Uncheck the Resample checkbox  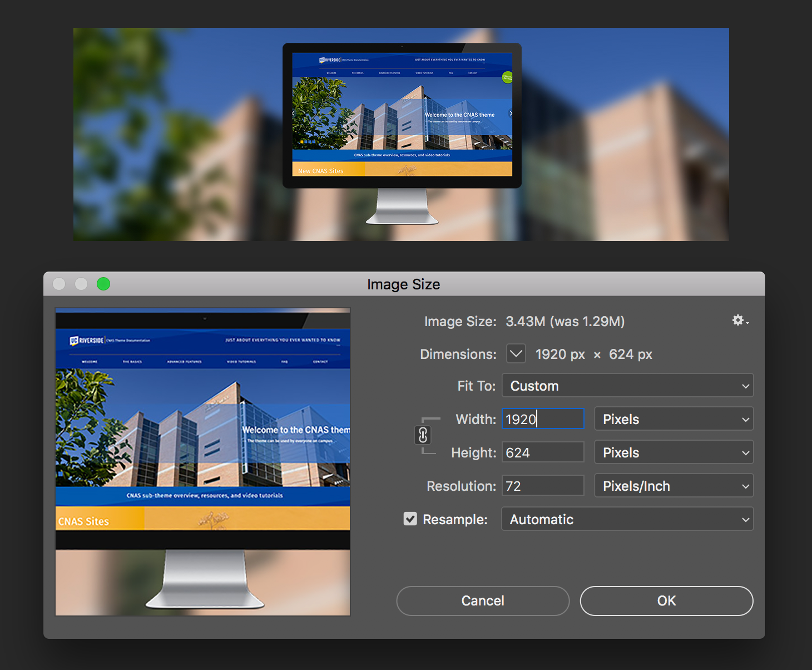click(410, 519)
